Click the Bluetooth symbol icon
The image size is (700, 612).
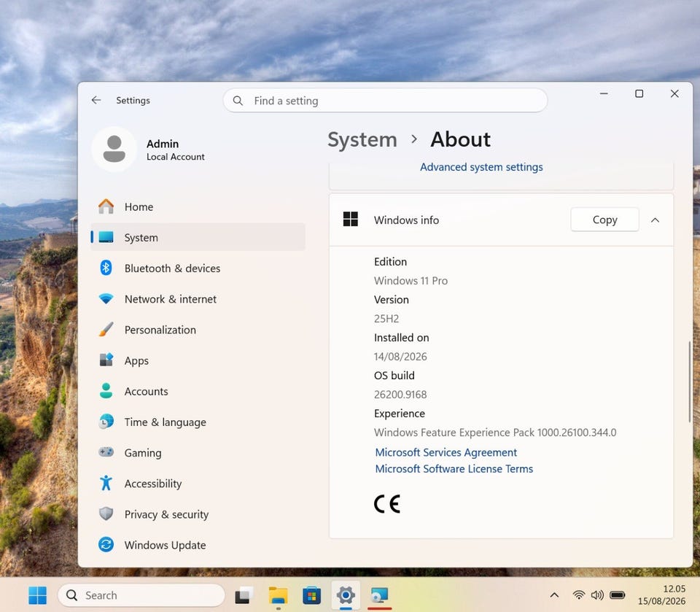[x=106, y=268]
